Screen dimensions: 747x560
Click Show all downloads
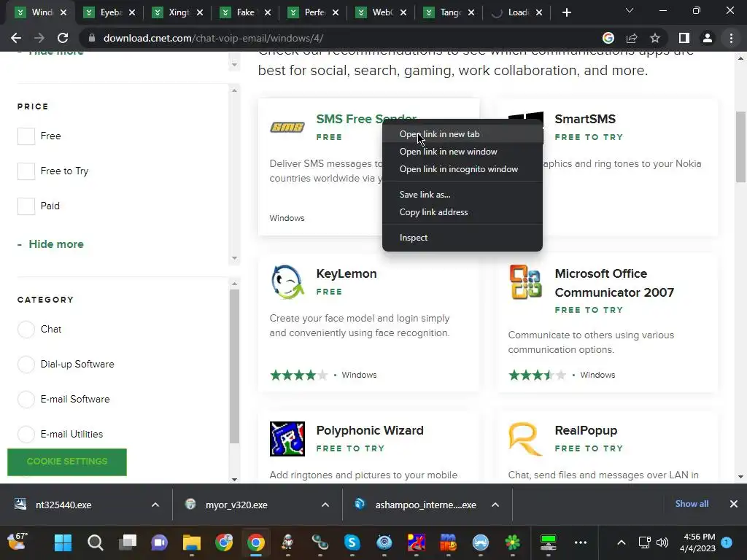pos(692,504)
